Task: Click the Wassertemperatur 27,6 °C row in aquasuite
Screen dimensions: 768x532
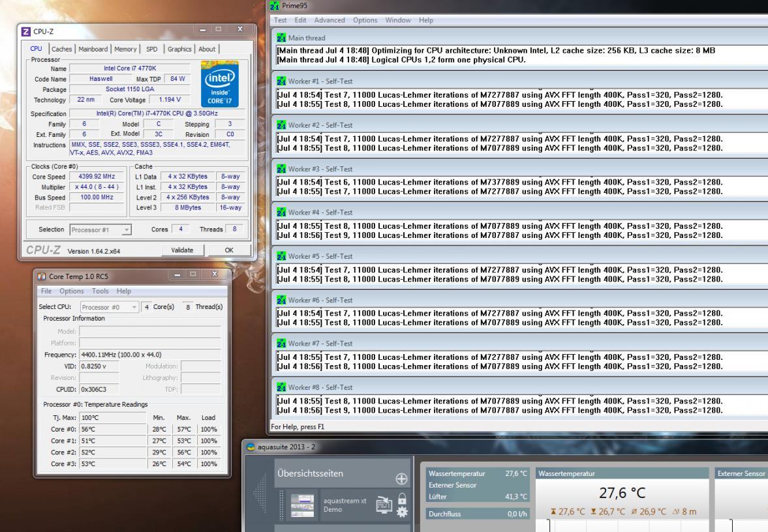Action: [478, 473]
